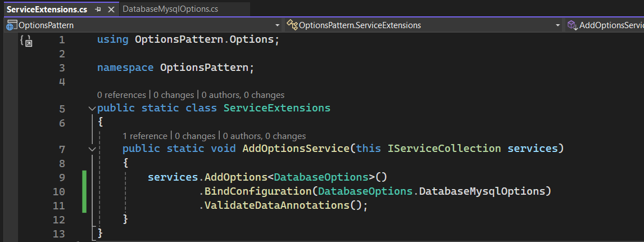Show the method's 1 reference CodeLens

pyautogui.click(x=145, y=136)
